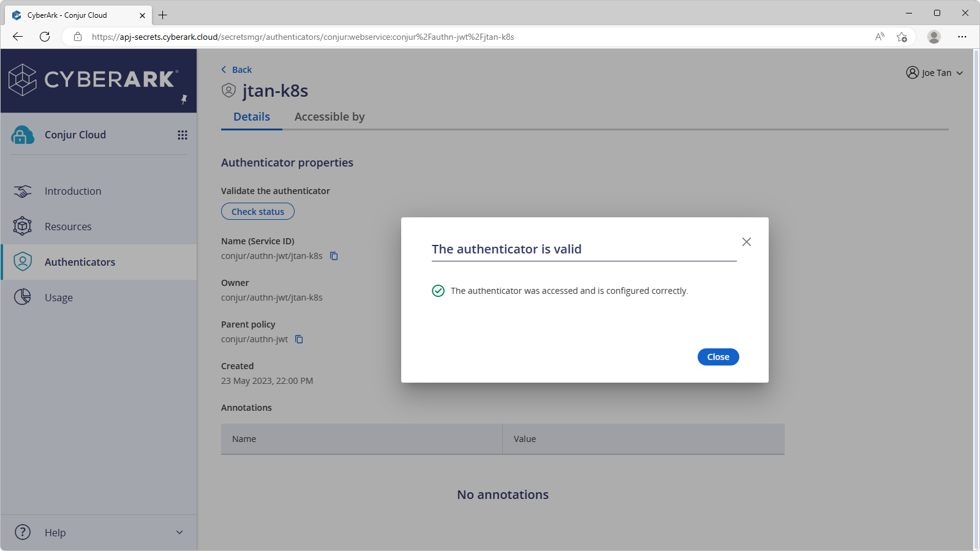This screenshot has height=551, width=980.
Task: Open the Usage section
Action: (x=58, y=297)
